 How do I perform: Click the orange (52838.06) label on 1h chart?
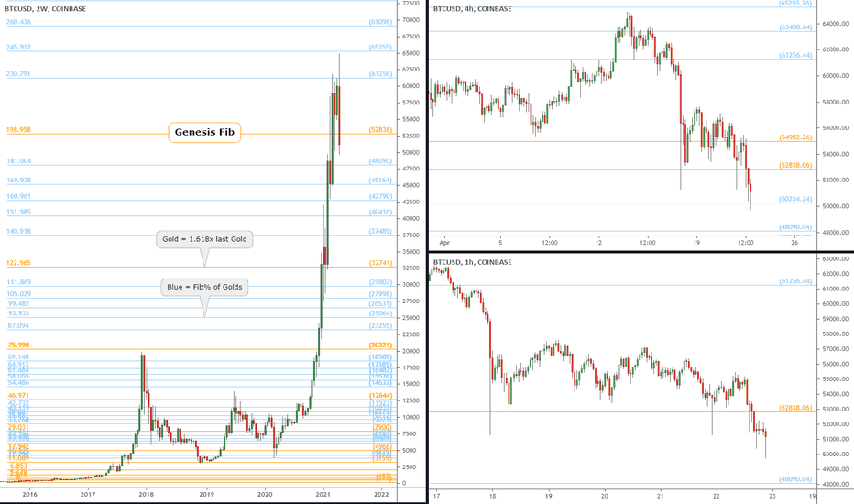pos(795,407)
